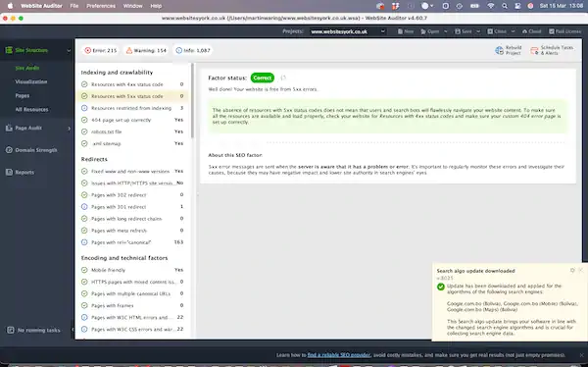The image size is (588, 367).
Task: Click the date and time in menu bar
Action: 562,6
